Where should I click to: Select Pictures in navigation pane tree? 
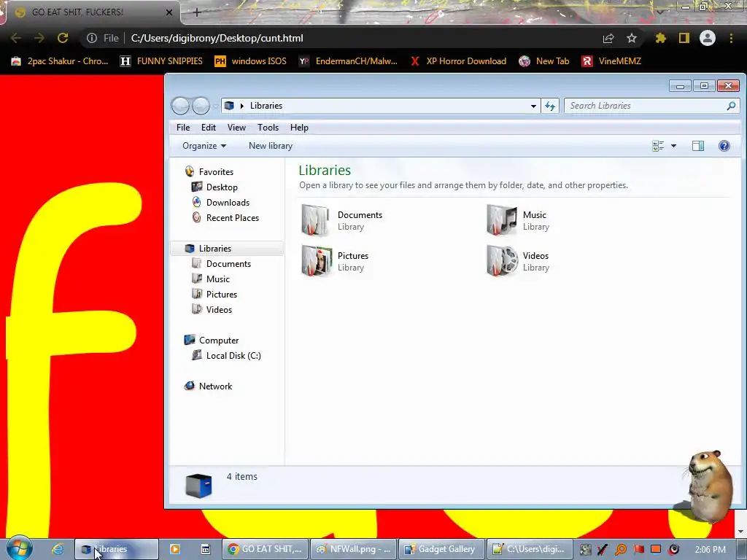pyautogui.click(x=214, y=294)
